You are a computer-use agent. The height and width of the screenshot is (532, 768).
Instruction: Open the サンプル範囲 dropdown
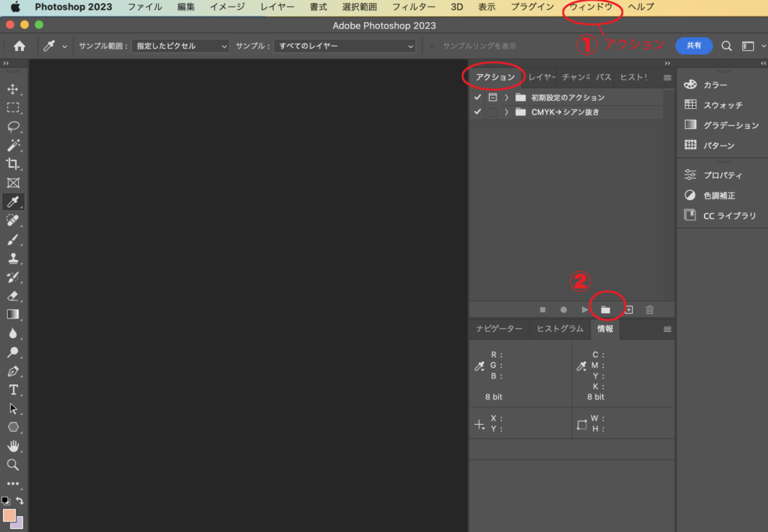coord(181,46)
